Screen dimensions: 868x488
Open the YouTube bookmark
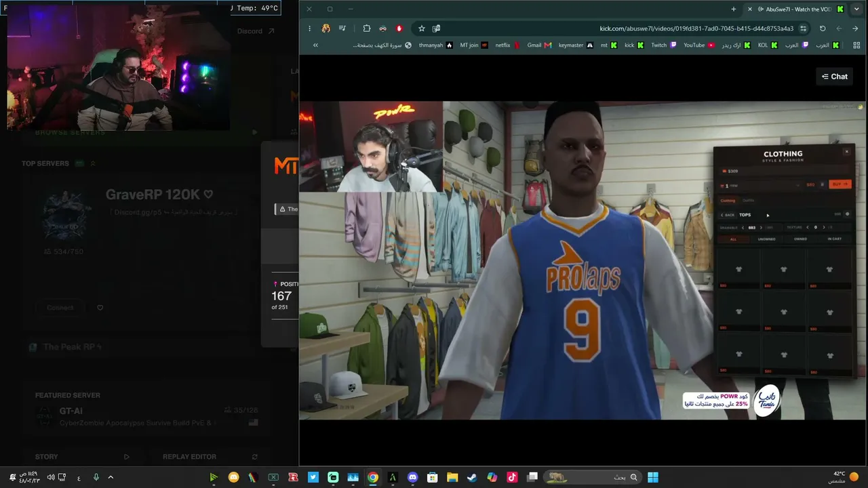699,45
